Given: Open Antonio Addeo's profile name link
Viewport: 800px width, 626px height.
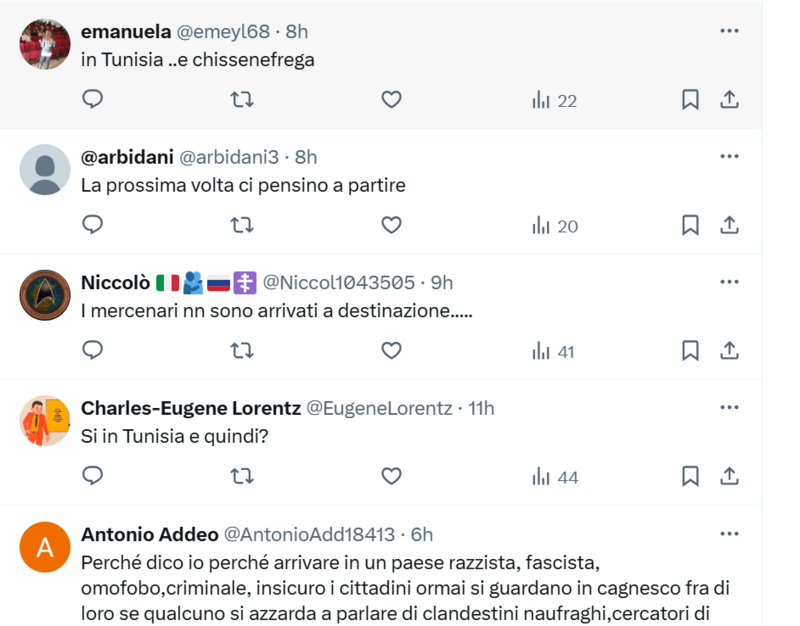Looking at the screenshot, I should coord(148,534).
